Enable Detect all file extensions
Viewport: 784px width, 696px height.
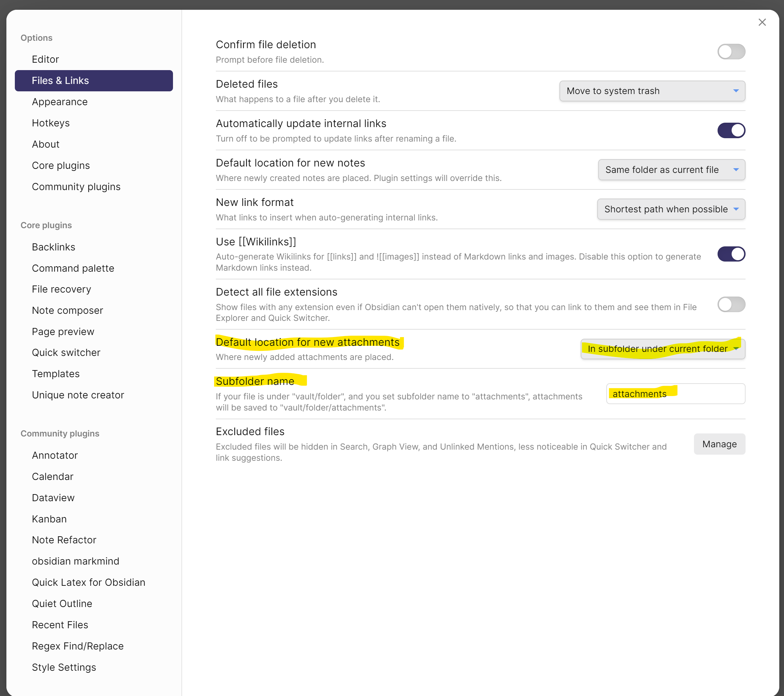pyautogui.click(x=731, y=304)
